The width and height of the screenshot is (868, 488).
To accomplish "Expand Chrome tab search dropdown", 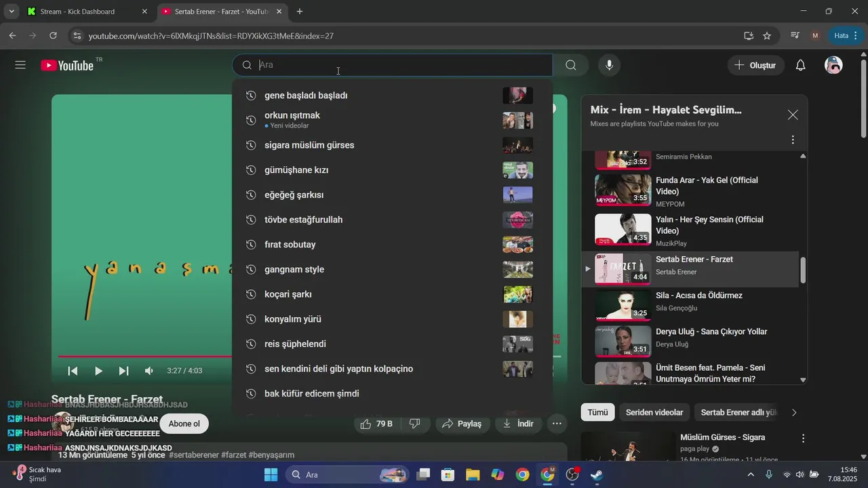I will 12,12.
